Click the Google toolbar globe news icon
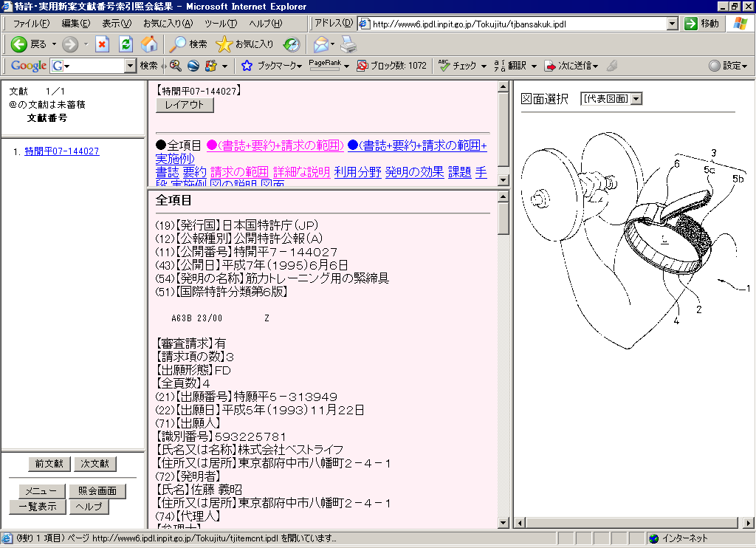This screenshot has width=756, height=548. (193, 66)
